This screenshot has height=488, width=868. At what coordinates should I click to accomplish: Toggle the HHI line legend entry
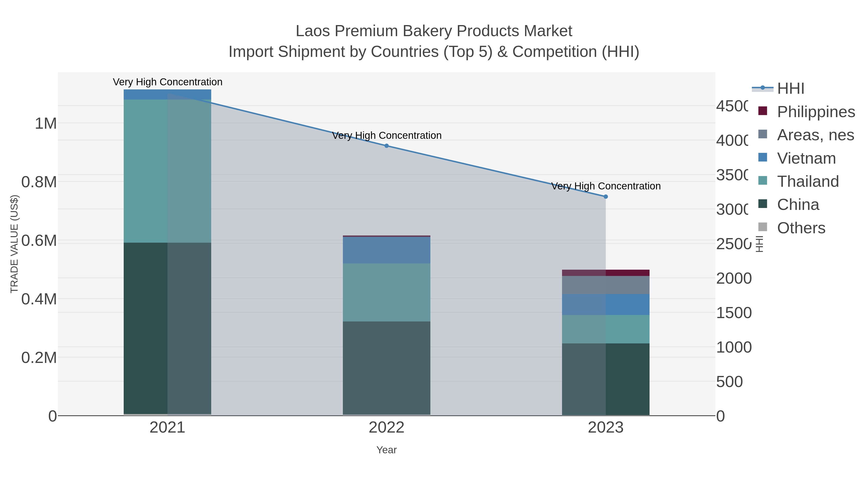(x=778, y=89)
